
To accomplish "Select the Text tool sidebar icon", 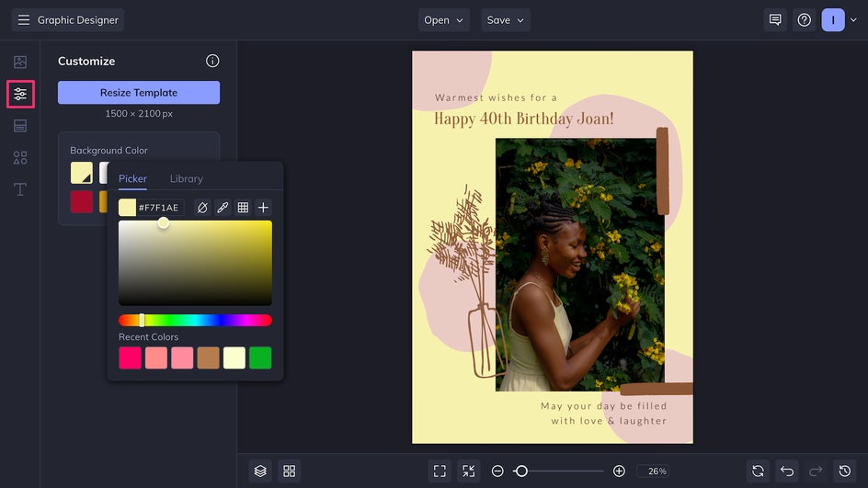I will [x=20, y=189].
